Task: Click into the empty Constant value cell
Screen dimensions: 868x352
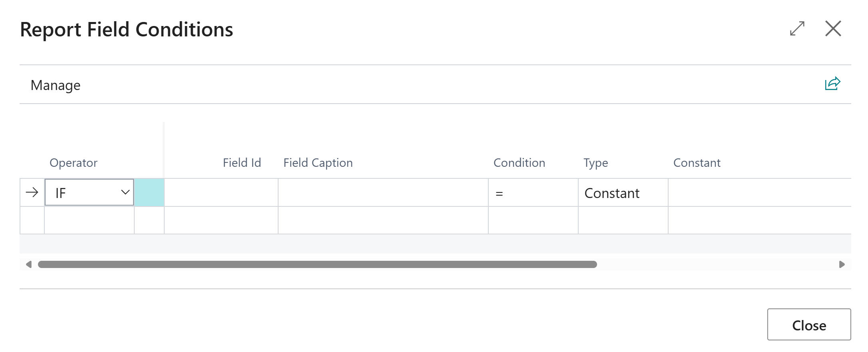Action: [759, 192]
